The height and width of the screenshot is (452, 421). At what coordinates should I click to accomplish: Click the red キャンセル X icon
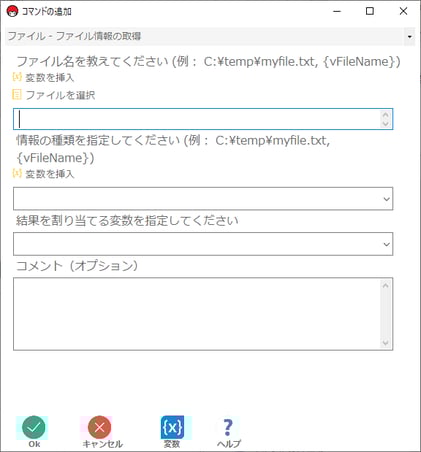99,427
